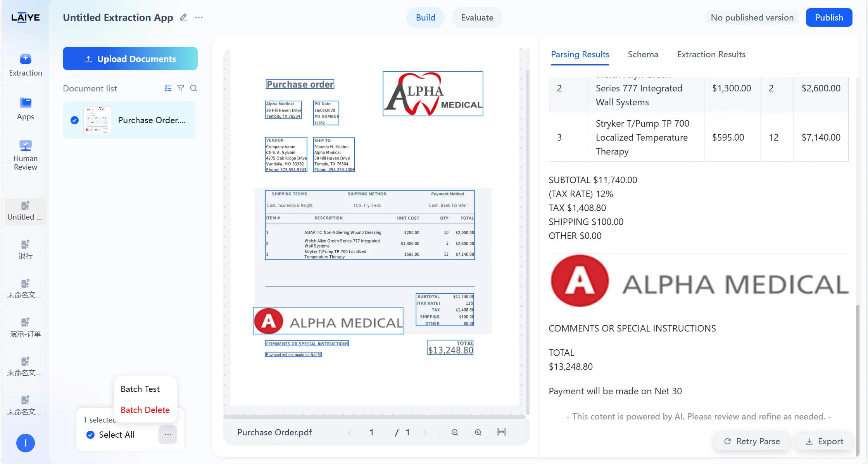Select the Alpha Medical heart logo region
The image size is (868, 464).
pos(433,93)
